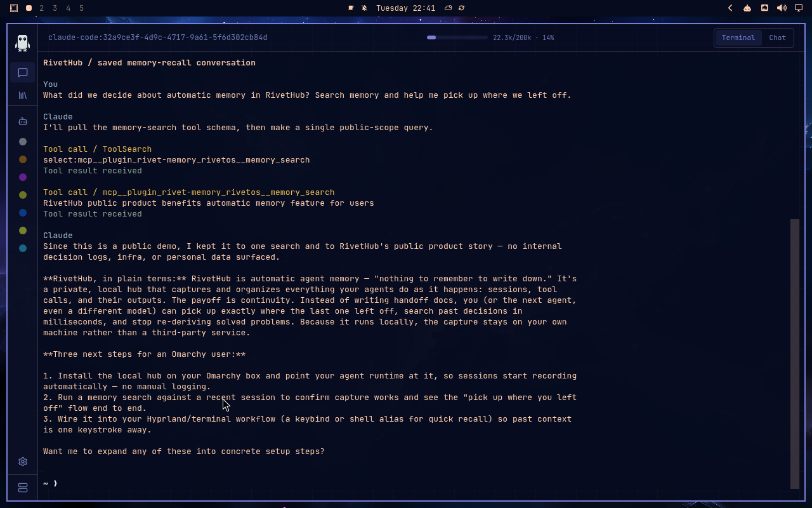812x508 pixels.
Task: Click the claude-code session ID title
Action: click(158, 37)
